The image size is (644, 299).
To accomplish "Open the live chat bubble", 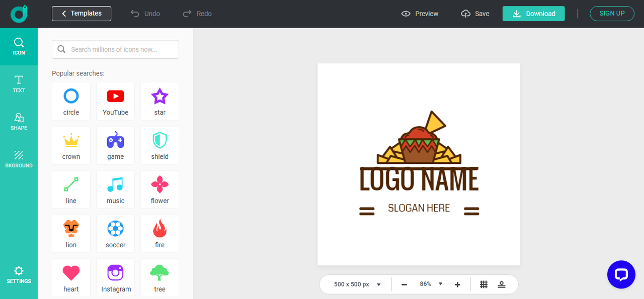I will (x=621, y=274).
